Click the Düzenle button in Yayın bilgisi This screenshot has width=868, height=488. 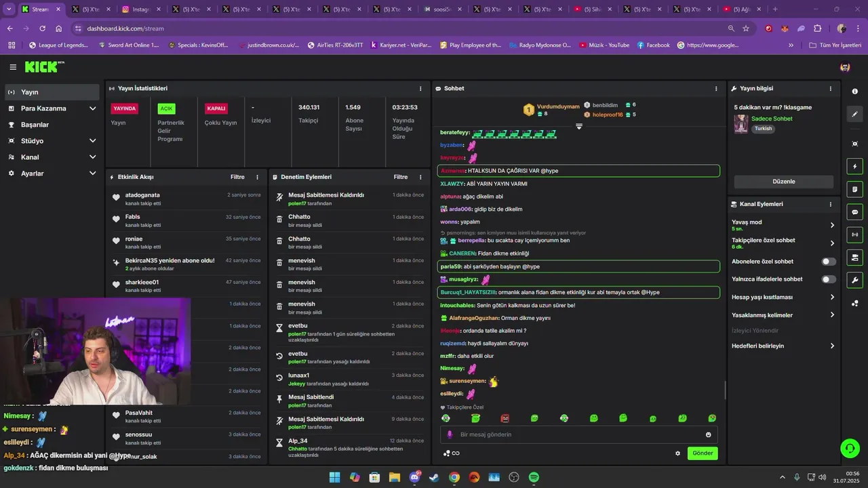(x=784, y=182)
